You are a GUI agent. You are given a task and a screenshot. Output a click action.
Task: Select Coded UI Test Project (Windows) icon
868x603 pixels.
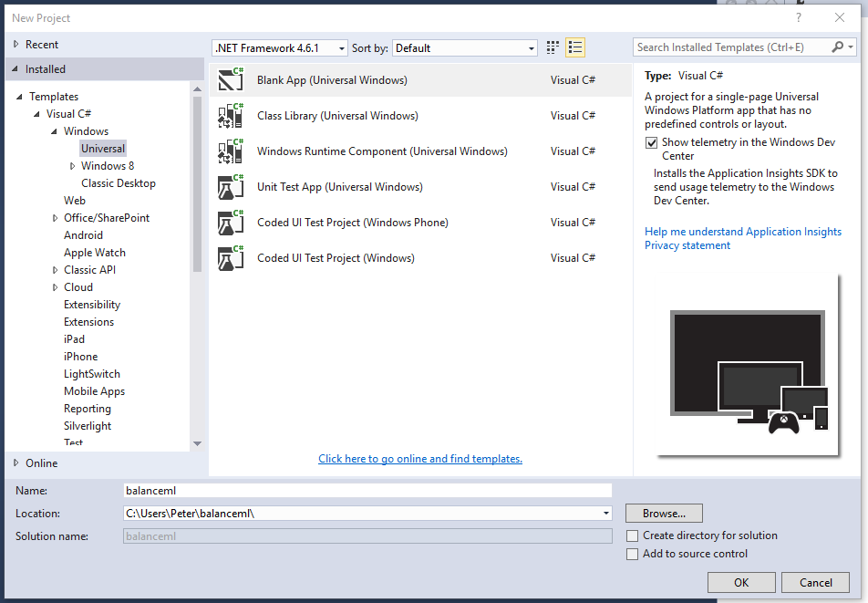[231, 258]
